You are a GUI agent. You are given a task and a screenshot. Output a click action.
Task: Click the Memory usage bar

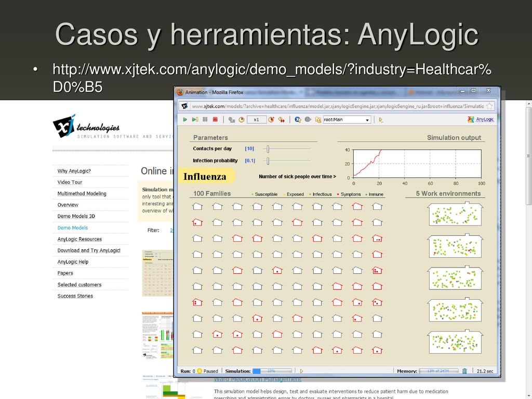click(438, 371)
